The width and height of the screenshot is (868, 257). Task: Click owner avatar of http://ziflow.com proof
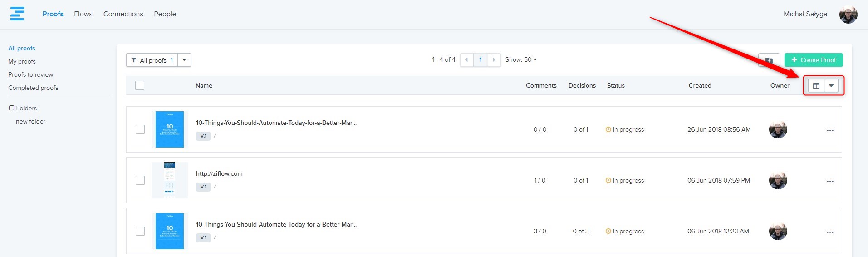pos(778,180)
